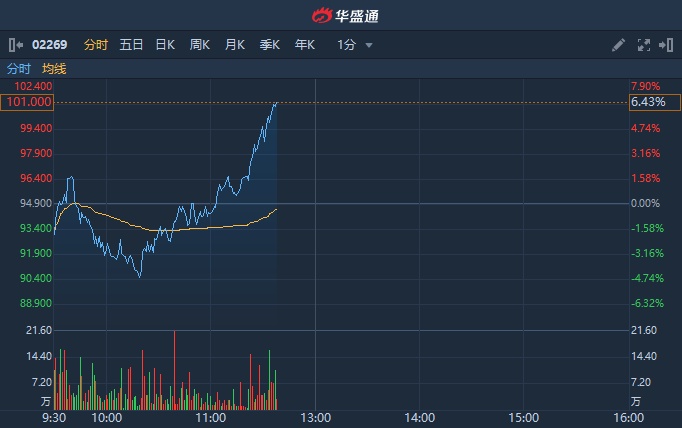Open the 日K daily candlestick tab
The height and width of the screenshot is (428, 682).
coord(165,45)
